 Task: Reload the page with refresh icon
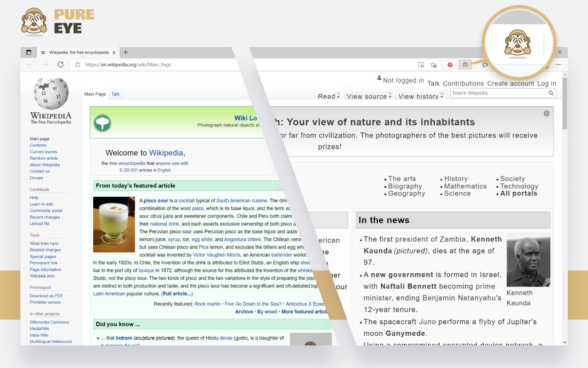[x=60, y=64]
